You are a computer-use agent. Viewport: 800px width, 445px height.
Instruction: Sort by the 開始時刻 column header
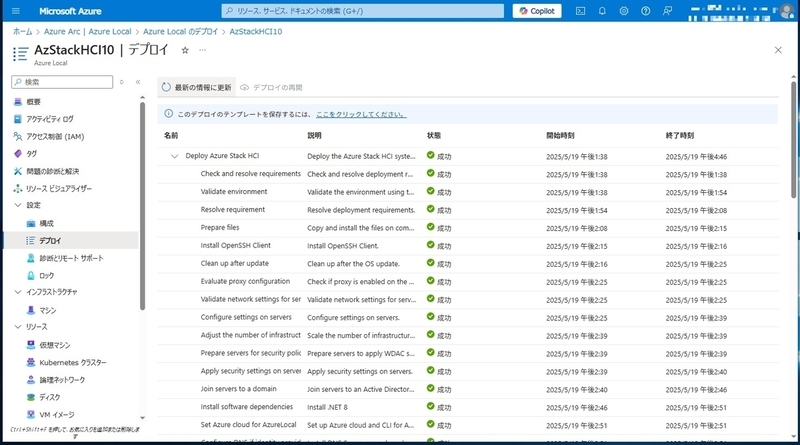pos(560,135)
